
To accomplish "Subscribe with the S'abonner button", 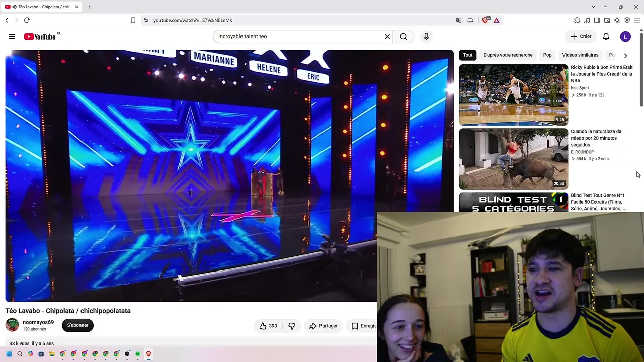I will [x=77, y=325].
